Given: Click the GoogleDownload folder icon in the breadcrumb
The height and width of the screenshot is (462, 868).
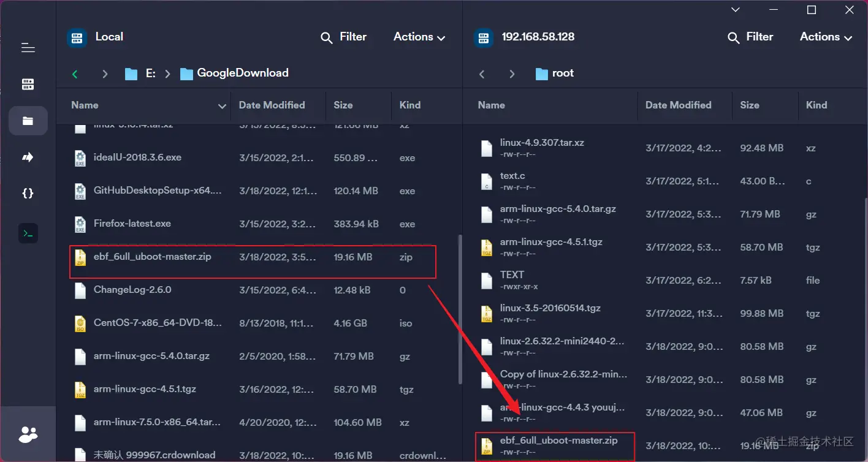Looking at the screenshot, I should [187, 74].
